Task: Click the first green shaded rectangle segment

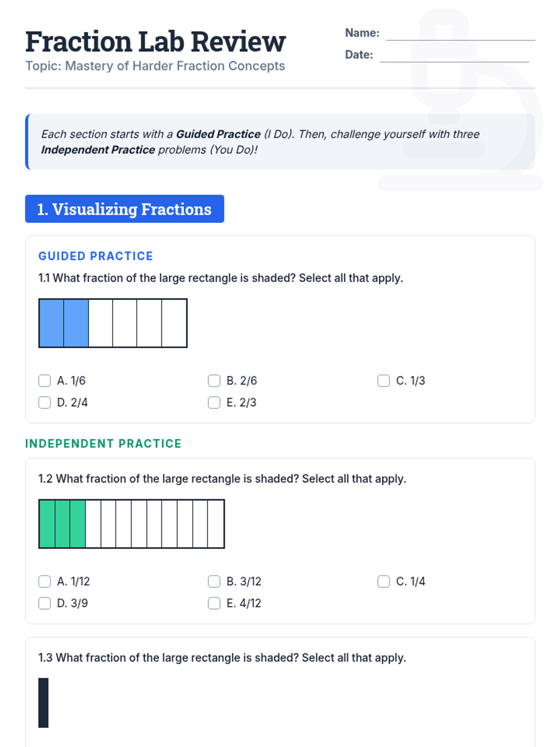Action: 47,524
